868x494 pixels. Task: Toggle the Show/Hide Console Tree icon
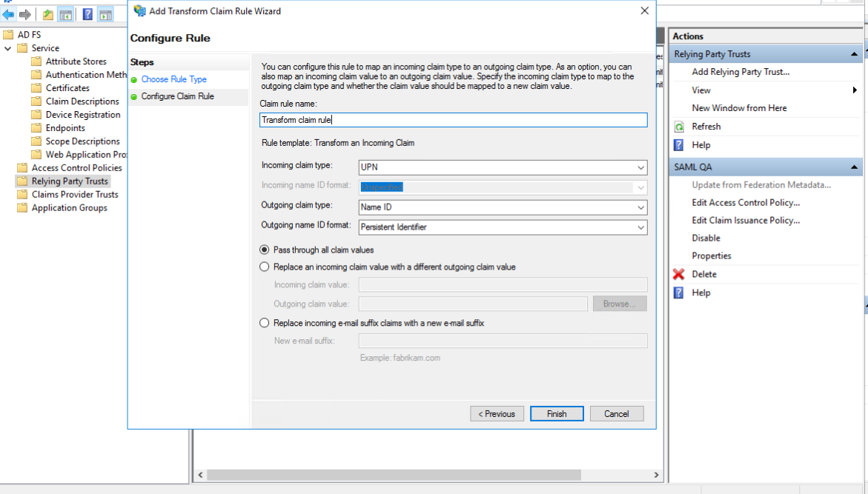(x=66, y=15)
